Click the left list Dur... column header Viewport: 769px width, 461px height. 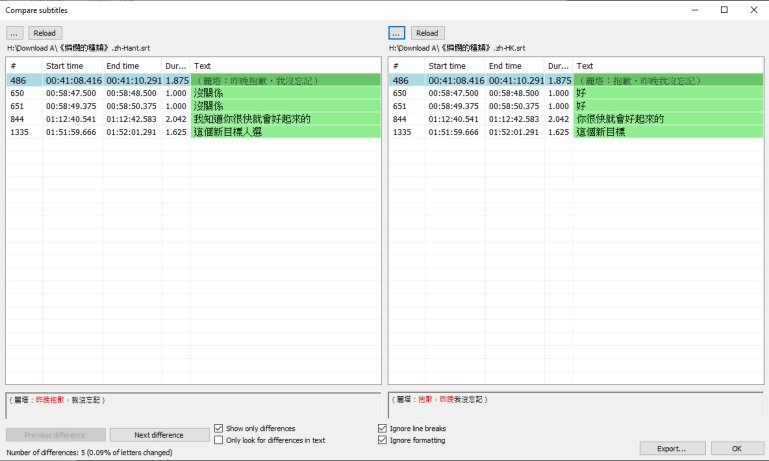pos(176,66)
